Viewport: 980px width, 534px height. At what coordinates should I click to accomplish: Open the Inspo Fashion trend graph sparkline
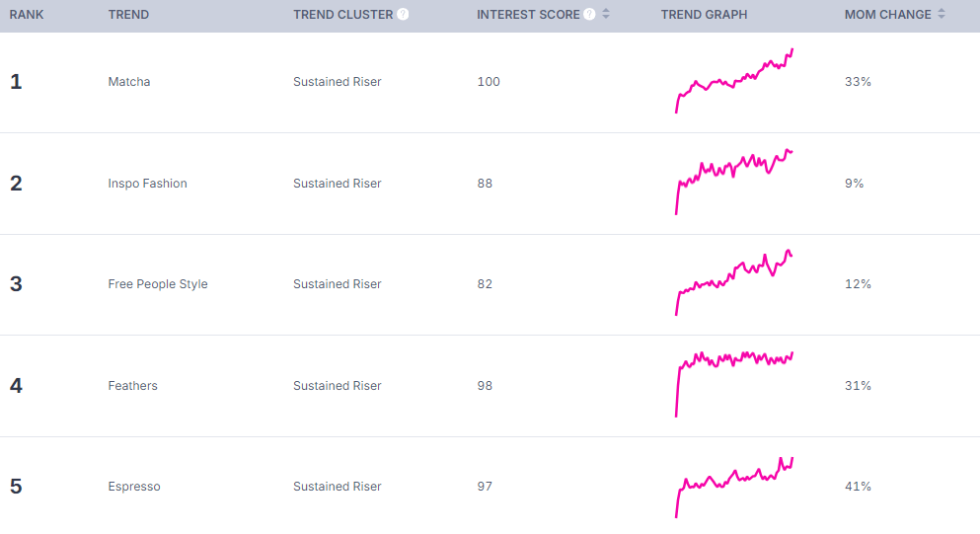(x=733, y=182)
